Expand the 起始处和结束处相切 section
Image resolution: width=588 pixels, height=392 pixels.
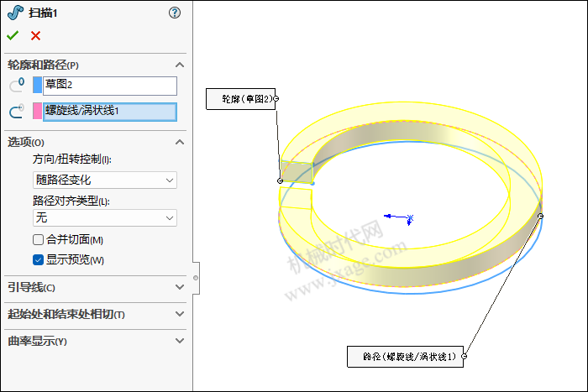(x=180, y=314)
